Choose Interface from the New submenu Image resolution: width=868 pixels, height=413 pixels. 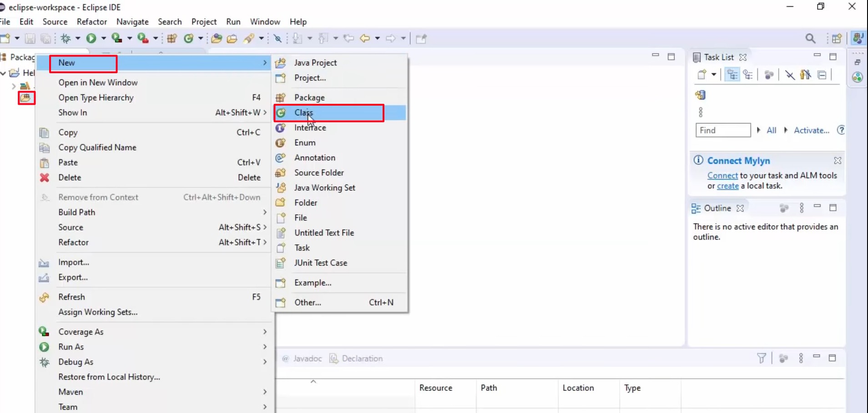click(340, 127)
